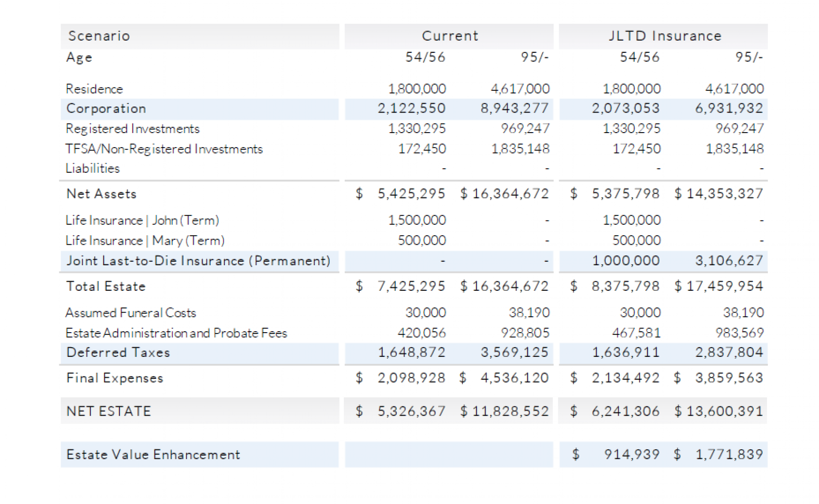Screen dimensions: 819x504
Task: Click the NET ESTATE row label
Action: pos(109,411)
